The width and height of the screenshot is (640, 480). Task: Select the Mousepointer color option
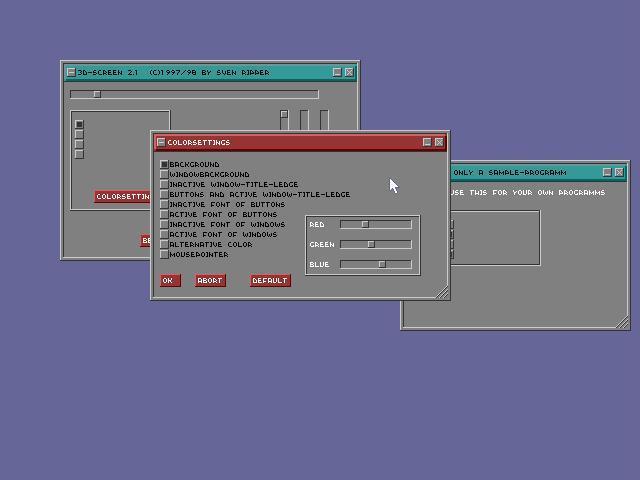pos(165,254)
